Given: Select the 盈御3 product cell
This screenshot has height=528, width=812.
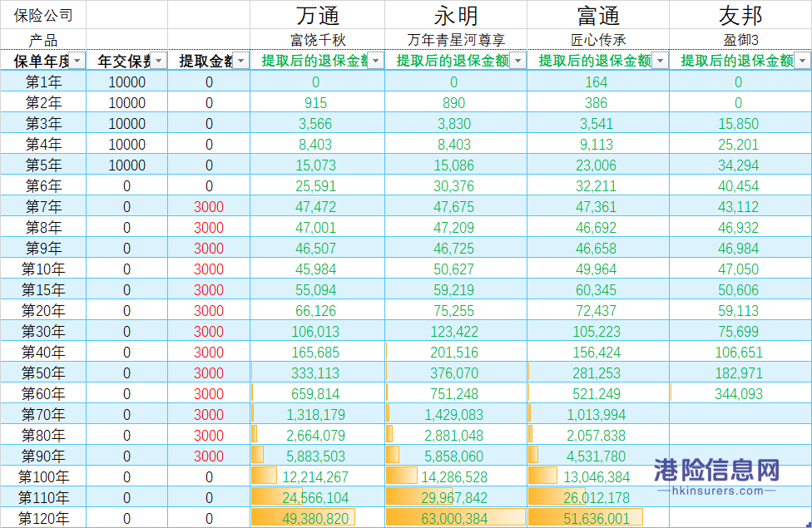Looking at the screenshot, I should pos(740,40).
